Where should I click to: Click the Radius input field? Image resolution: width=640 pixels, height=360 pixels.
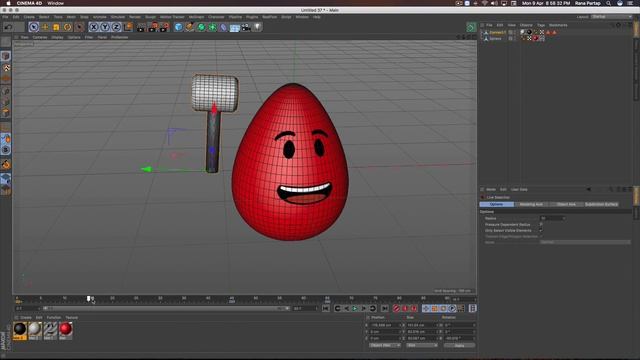point(552,218)
